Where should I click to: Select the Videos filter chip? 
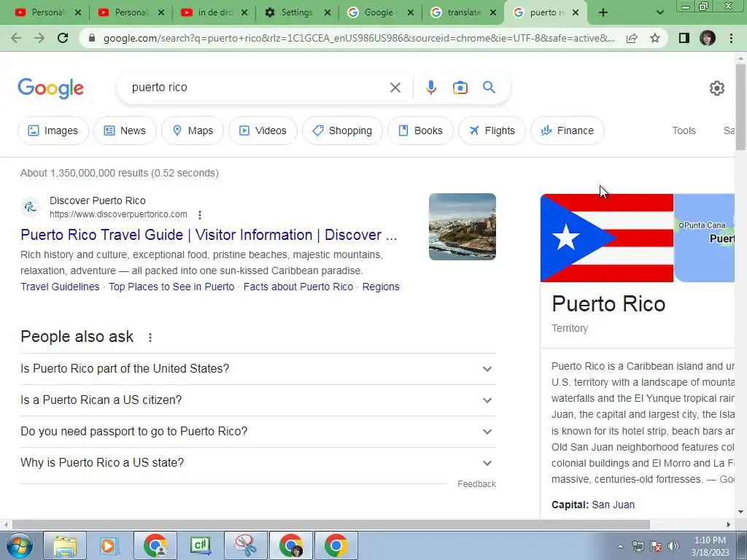coord(263,131)
